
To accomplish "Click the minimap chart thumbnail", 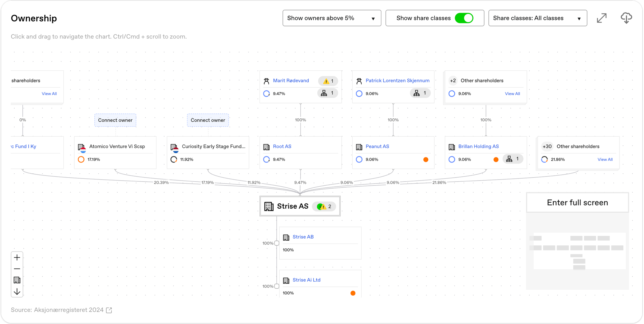I will 577,251.
